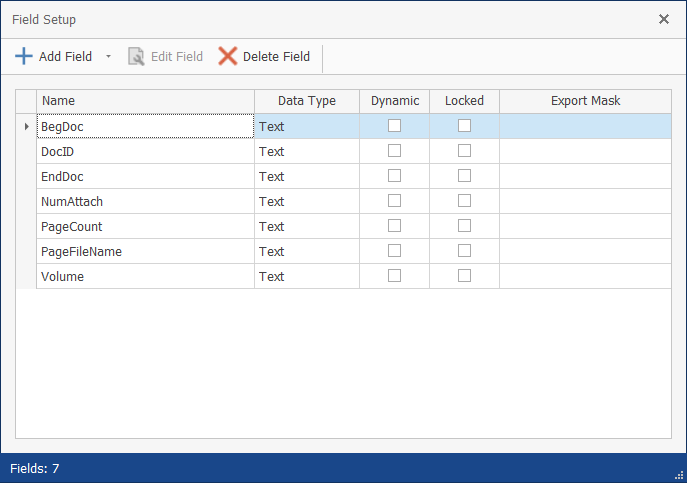Click the Export Mask cell for DocID

[x=585, y=152]
